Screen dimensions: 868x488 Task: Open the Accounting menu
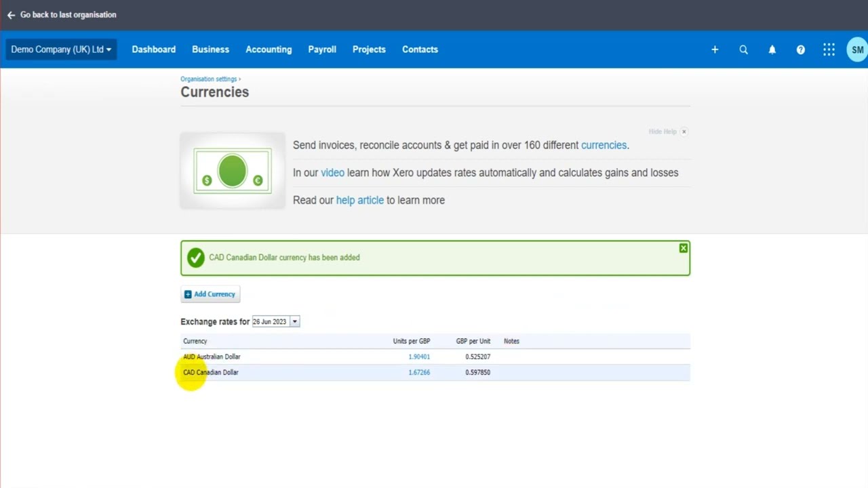(x=269, y=49)
